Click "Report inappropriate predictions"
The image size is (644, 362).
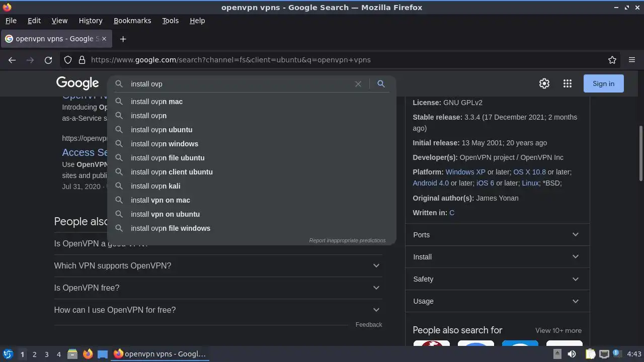pos(347,240)
